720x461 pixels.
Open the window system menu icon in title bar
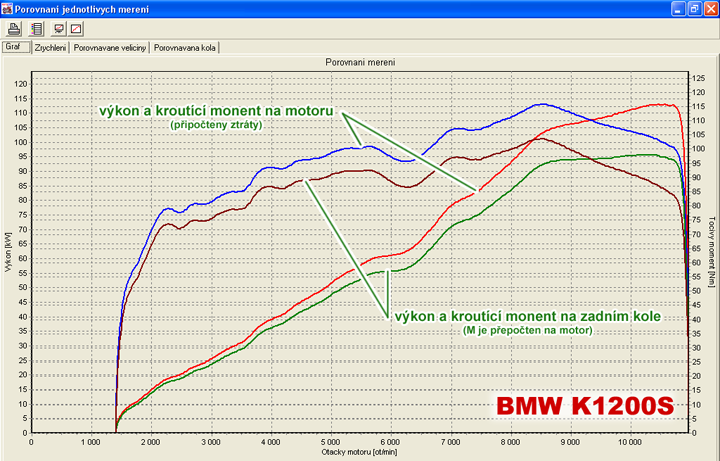tap(7, 9)
